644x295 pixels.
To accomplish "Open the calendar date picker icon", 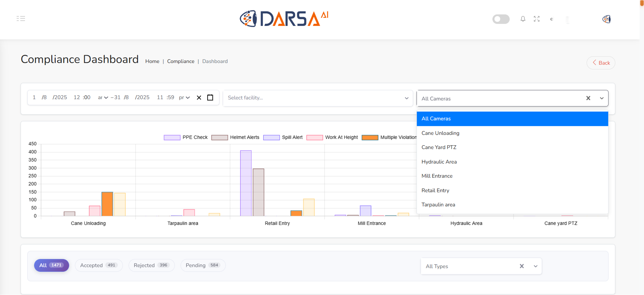I will pos(210,97).
